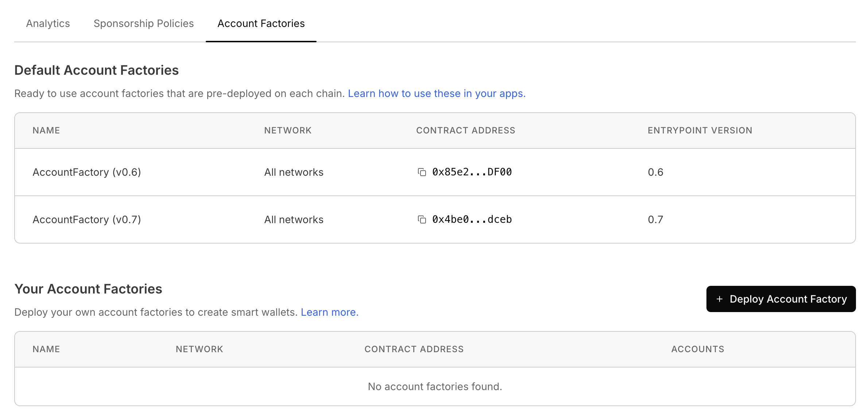Click the Entrypoint Version column header
The image size is (868, 420).
point(700,131)
